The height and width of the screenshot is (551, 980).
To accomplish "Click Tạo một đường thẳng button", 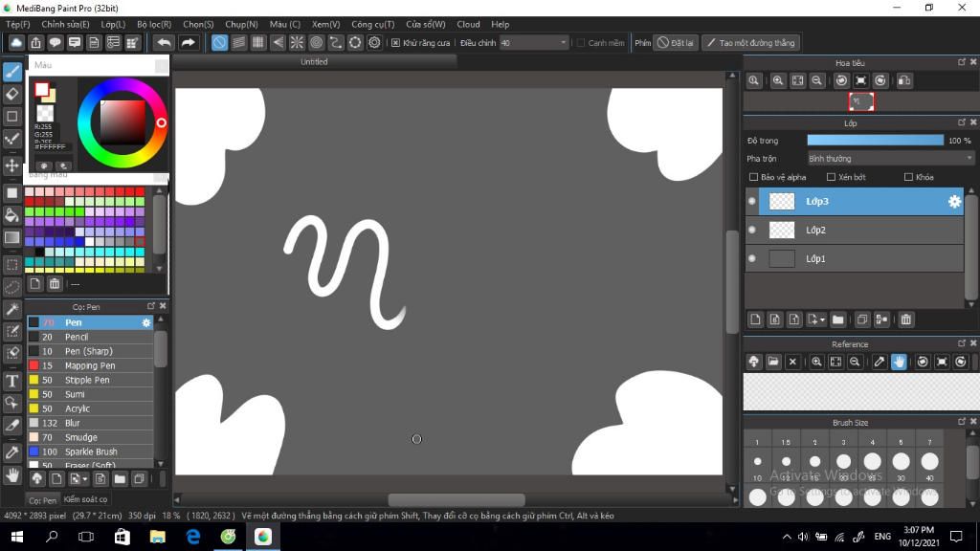I will pos(750,43).
